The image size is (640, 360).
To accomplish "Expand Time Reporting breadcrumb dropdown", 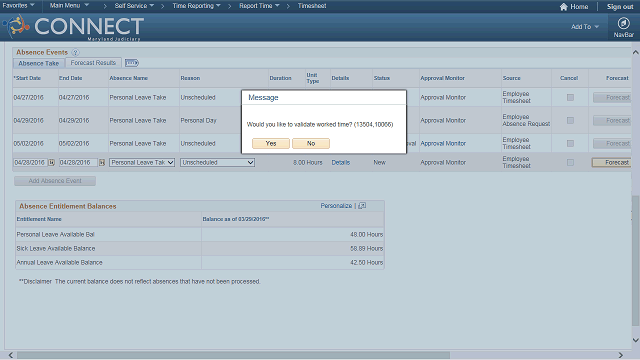I will coord(196,6).
